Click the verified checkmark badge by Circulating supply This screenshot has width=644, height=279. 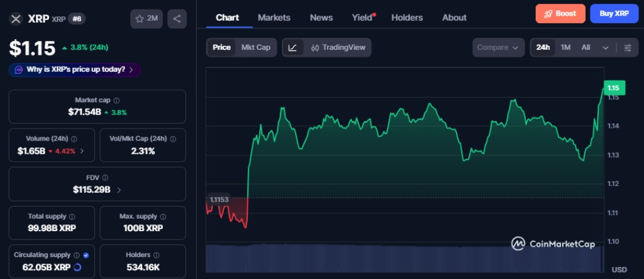pyautogui.click(x=86, y=255)
